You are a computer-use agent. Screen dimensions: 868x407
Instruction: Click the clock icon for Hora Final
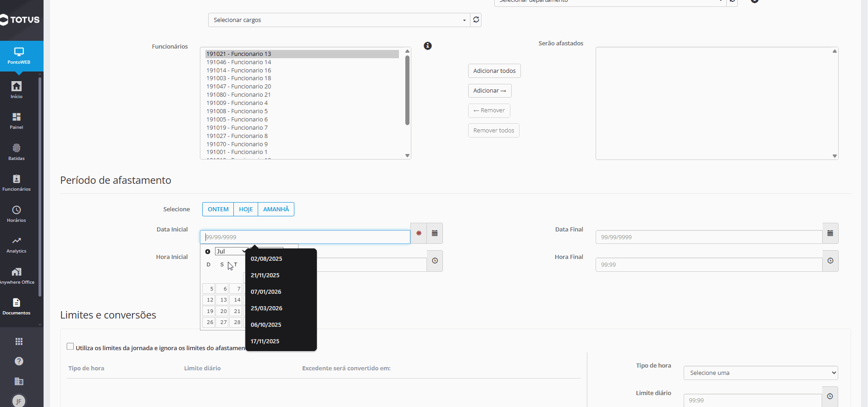point(830,261)
